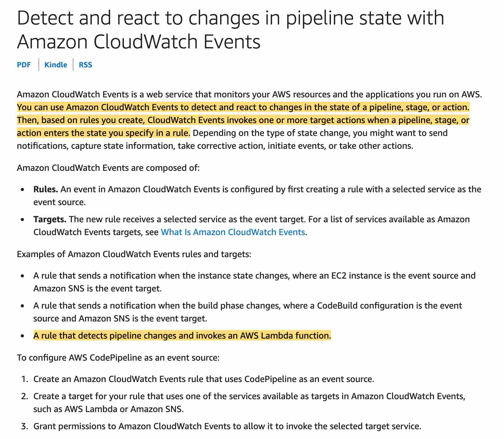Click the page title heading
This screenshot has height=439, width=504.
tap(231, 29)
